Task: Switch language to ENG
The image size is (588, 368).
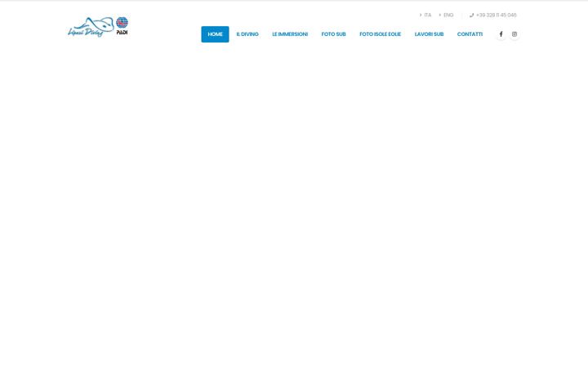Action: click(446, 15)
